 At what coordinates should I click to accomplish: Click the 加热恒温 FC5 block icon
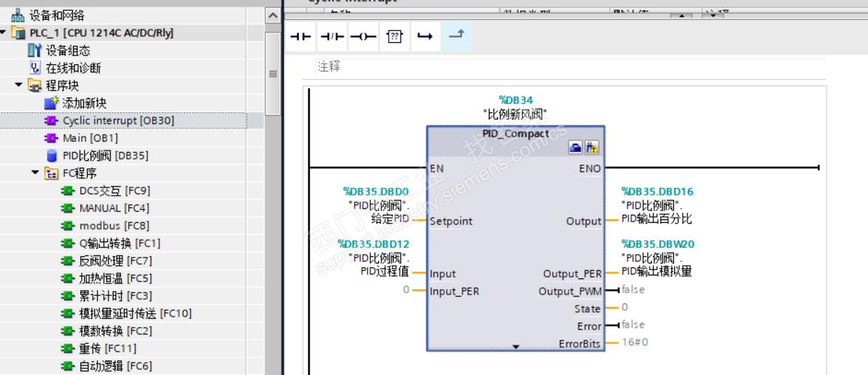coord(68,278)
